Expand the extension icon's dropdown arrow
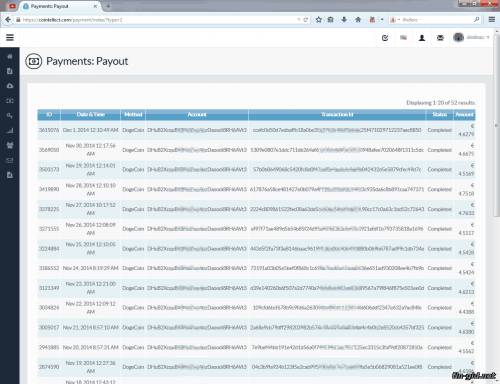 (x=382, y=20)
